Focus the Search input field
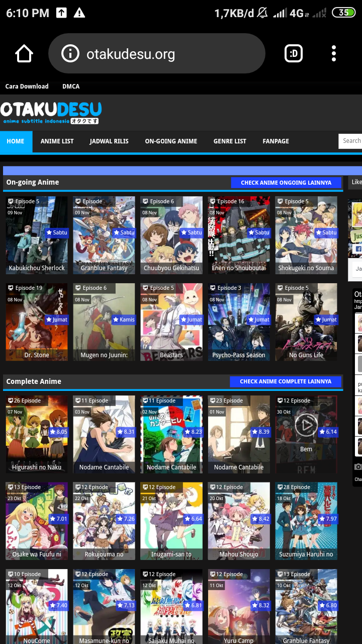The image size is (362, 644). point(350,141)
